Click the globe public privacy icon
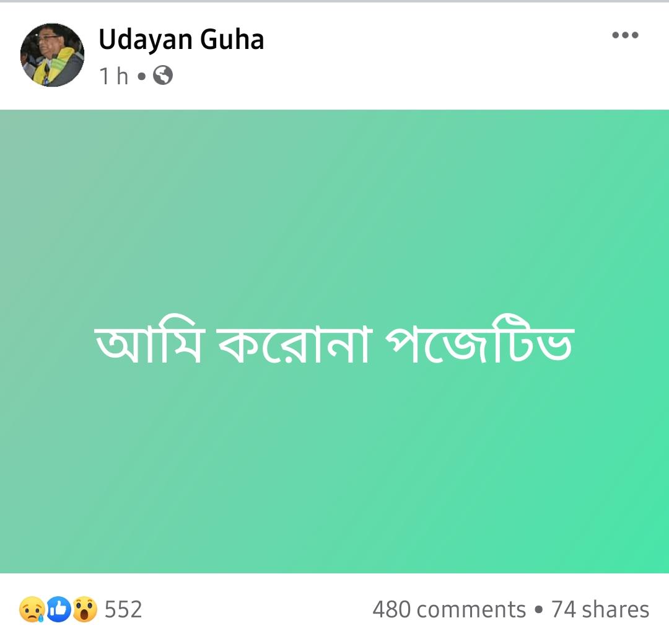This screenshot has width=669, height=644. [162, 76]
